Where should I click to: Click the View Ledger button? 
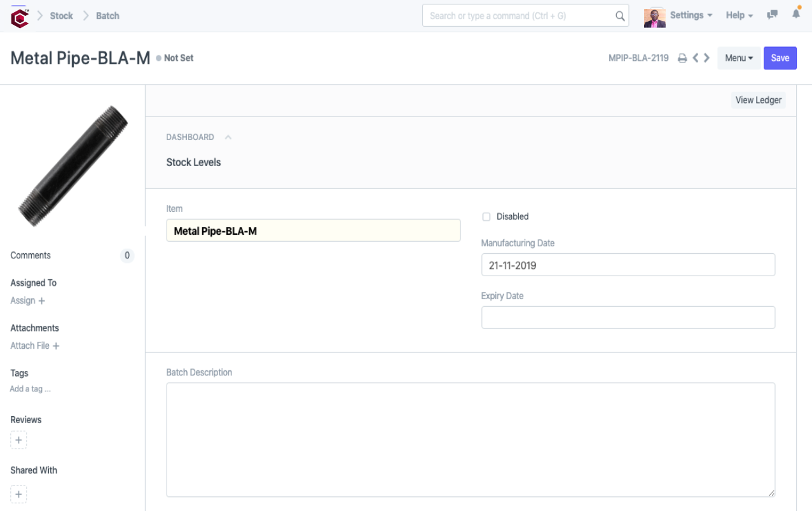[x=758, y=100]
